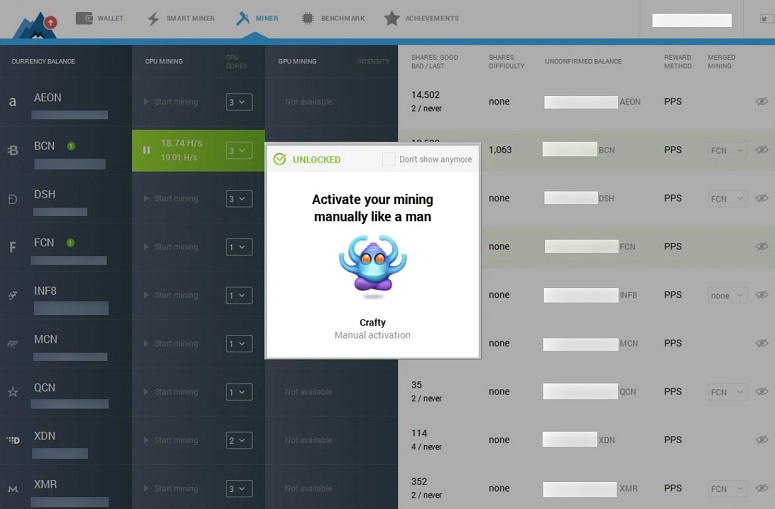The height and width of the screenshot is (509, 775).
Task: Pause BCN CPU mining
Action: pos(146,150)
